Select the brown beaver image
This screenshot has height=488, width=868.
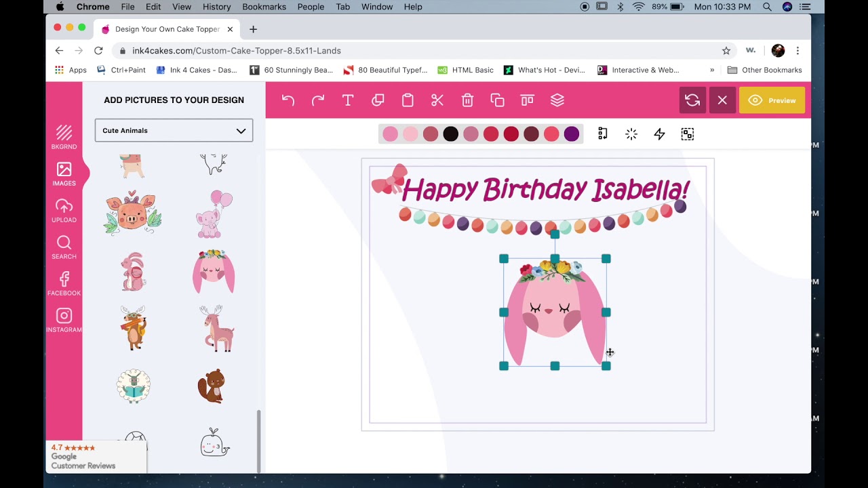212,386
